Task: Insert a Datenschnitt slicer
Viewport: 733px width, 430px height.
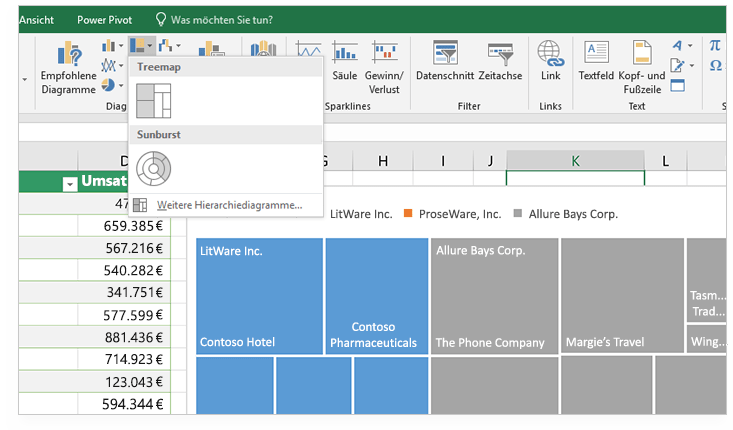Action: tap(445, 61)
